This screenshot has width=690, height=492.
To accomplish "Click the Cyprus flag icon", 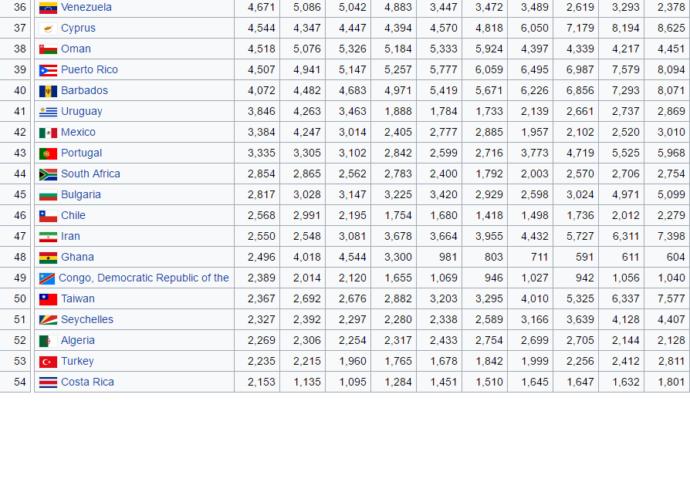I will [48, 29].
